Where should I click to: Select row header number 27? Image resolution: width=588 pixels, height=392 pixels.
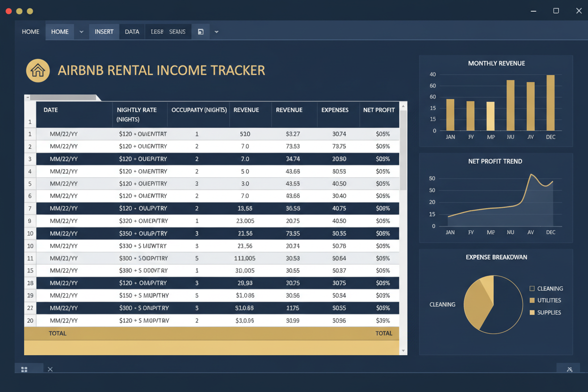point(30,308)
